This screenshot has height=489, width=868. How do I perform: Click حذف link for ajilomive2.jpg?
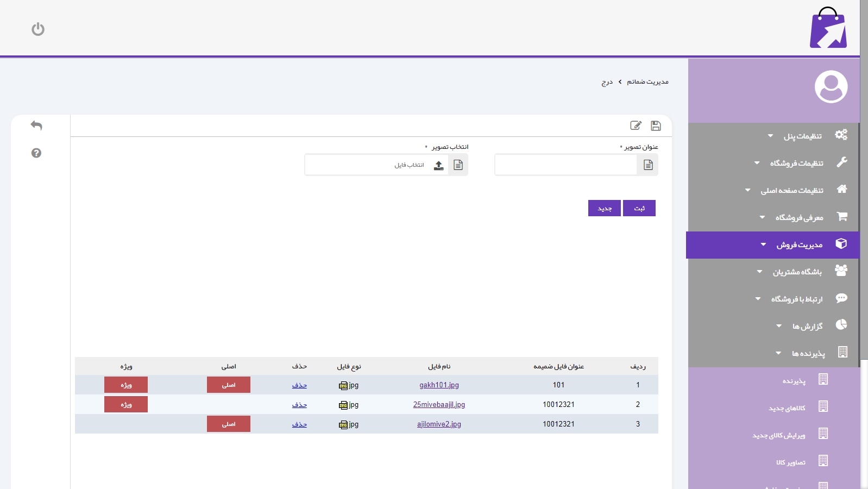299,424
